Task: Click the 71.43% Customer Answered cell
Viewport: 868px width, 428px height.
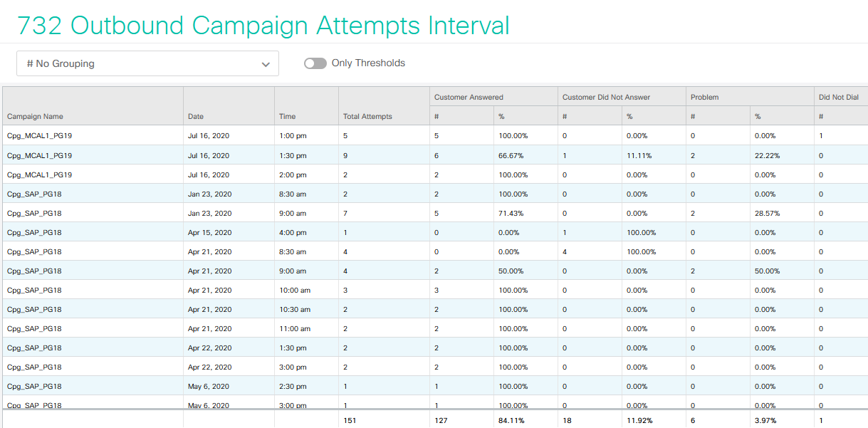Action: pos(511,213)
